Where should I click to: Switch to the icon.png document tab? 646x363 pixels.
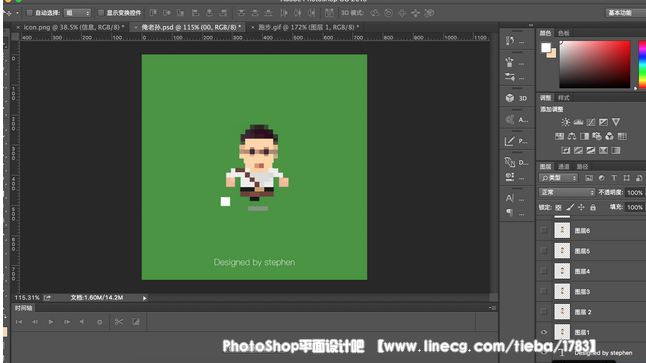click(x=73, y=27)
